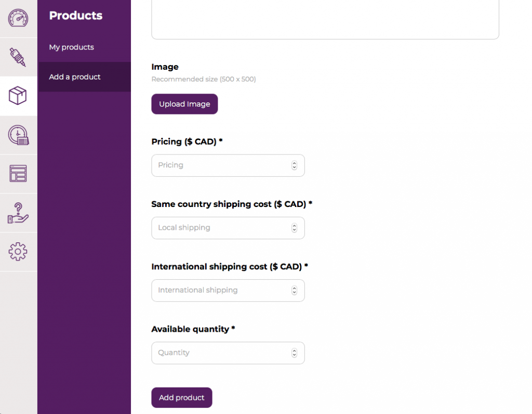Image resolution: width=532 pixels, height=414 pixels.
Task: Open the help hand with question mark icon
Action: point(18,213)
